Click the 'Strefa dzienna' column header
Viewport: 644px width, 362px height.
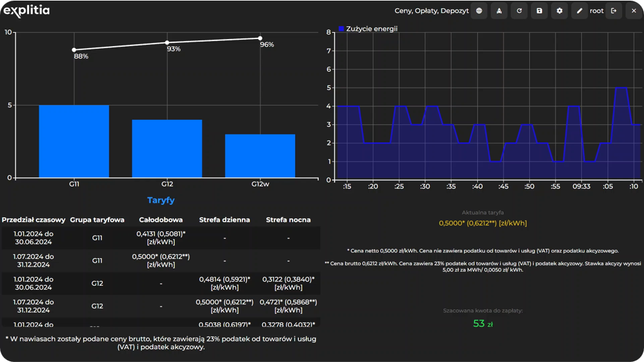225,220
